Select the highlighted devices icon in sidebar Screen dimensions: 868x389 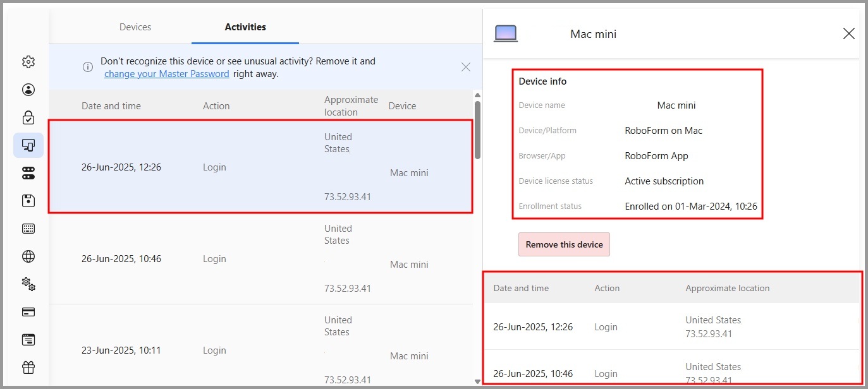(28, 145)
